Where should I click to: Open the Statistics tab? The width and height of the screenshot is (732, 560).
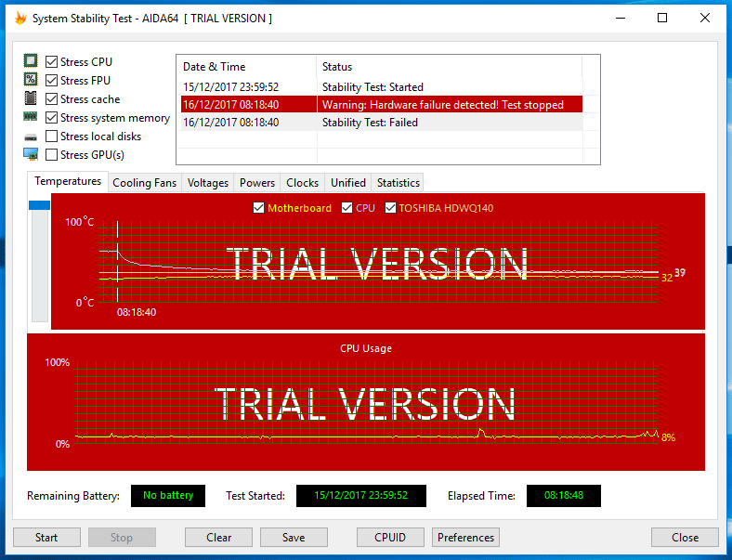(399, 182)
